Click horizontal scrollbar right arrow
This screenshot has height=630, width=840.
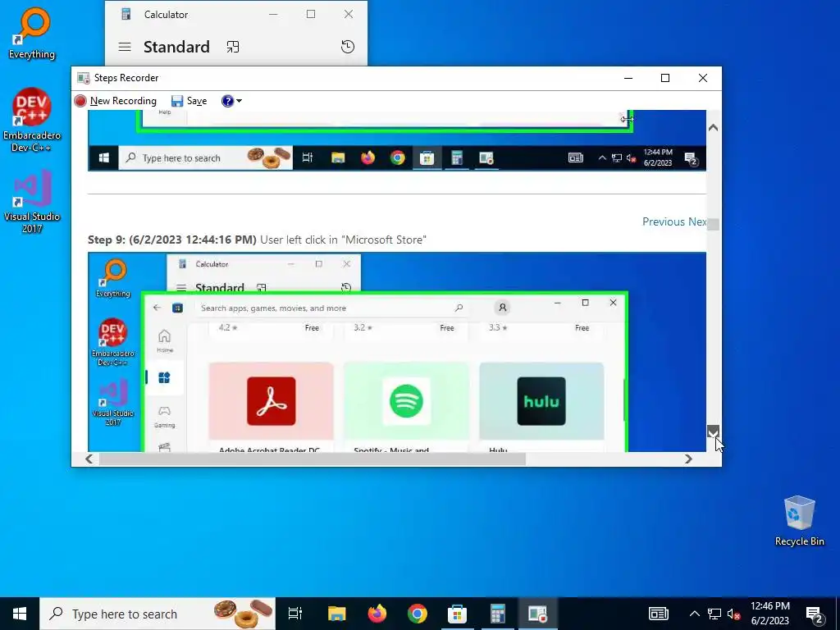point(688,459)
